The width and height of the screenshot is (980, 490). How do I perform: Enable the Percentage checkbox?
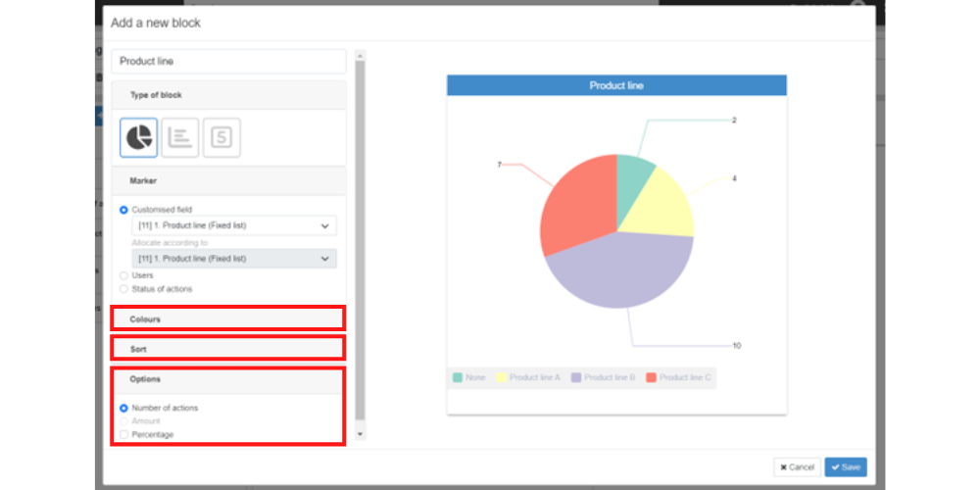tap(123, 434)
